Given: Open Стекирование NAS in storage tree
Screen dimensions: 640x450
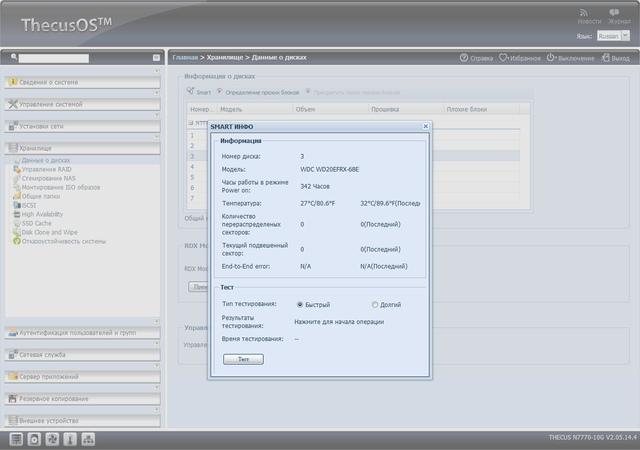Looking at the screenshot, I should tap(48, 178).
